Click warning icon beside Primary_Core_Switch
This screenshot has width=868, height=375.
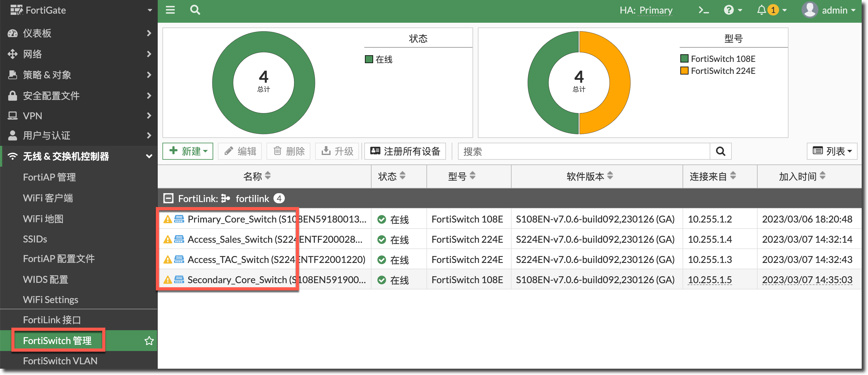click(167, 219)
